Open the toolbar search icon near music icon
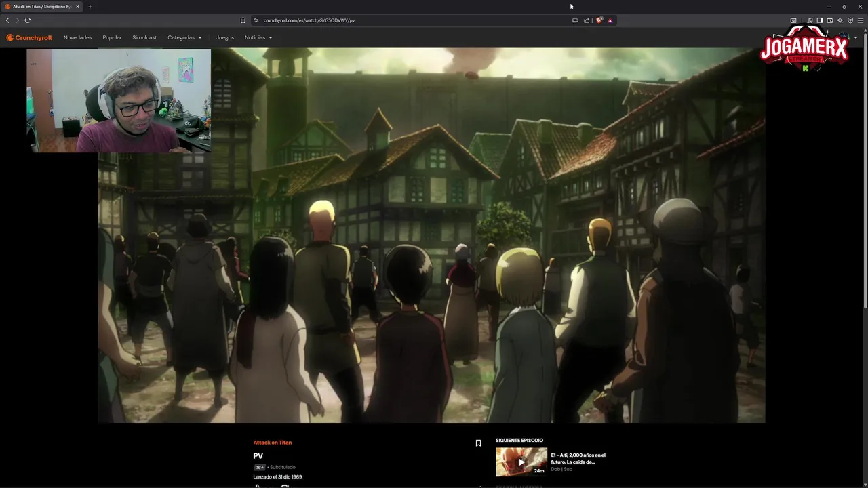 click(x=793, y=20)
